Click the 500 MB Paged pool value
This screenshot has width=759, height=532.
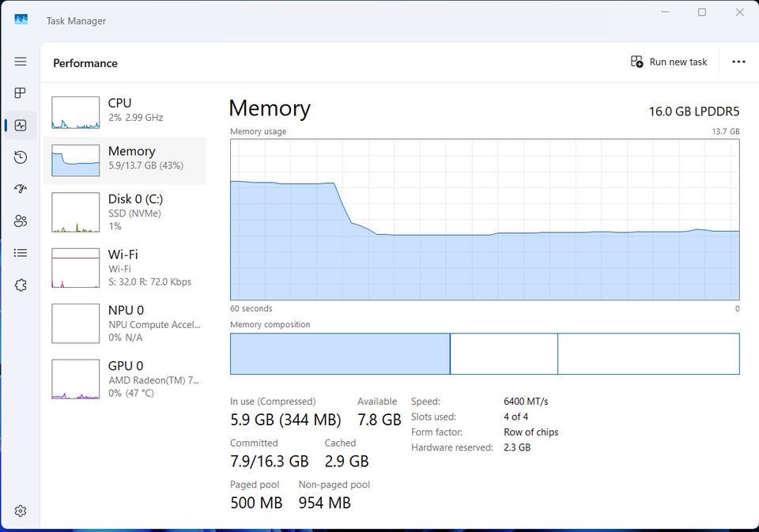pos(256,503)
